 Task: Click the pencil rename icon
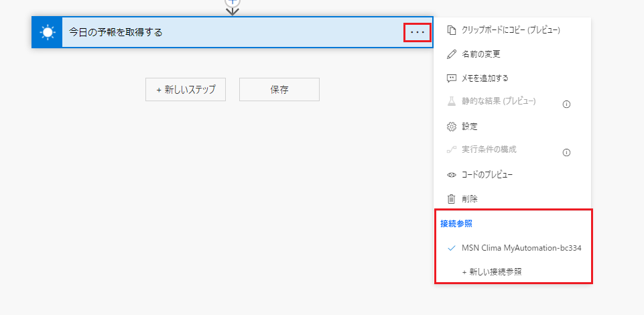click(x=452, y=54)
